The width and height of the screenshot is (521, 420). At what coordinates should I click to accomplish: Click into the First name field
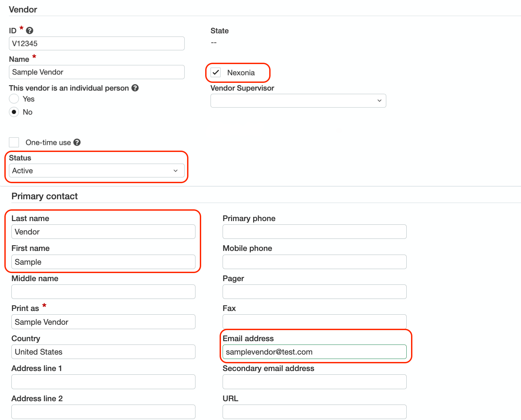(x=103, y=262)
